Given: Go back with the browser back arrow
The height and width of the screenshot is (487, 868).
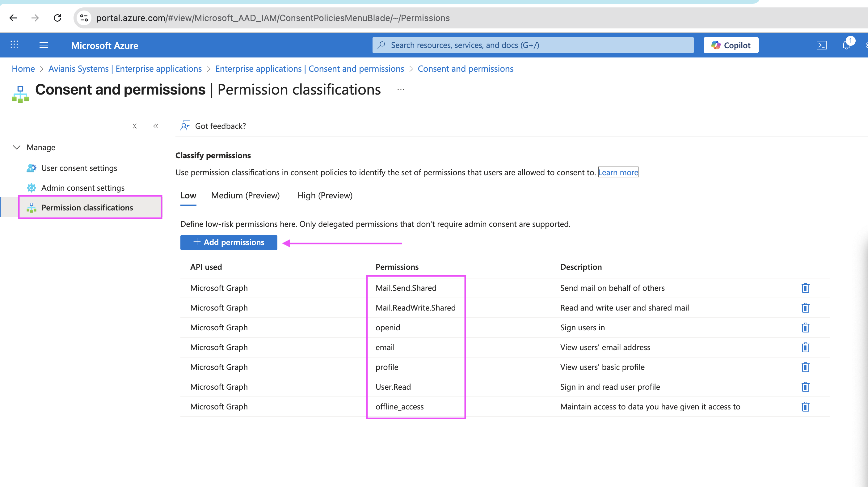Looking at the screenshot, I should (x=13, y=18).
